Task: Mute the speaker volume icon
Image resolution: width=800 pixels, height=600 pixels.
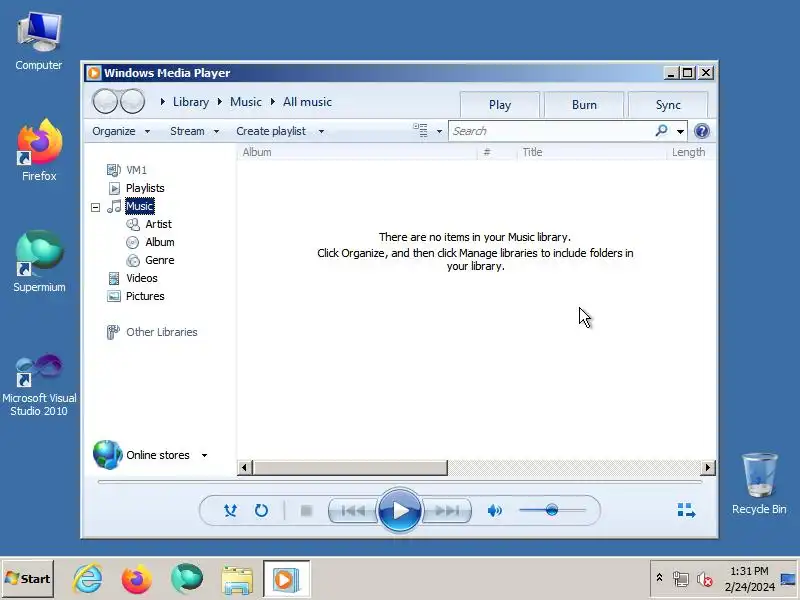Action: point(494,510)
